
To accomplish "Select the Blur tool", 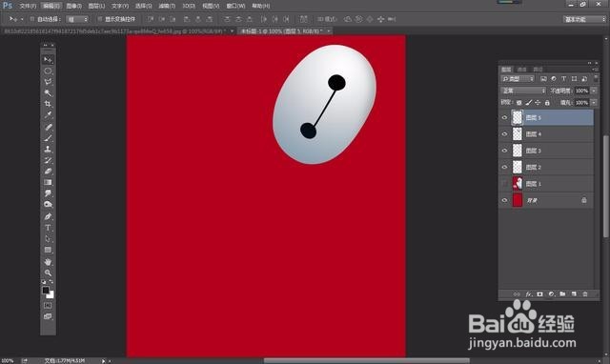I will [x=48, y=193].
